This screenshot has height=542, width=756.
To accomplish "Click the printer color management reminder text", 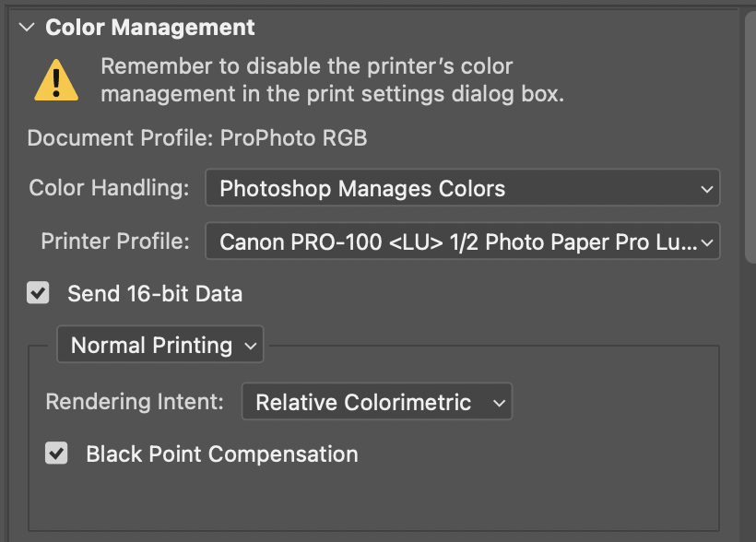I will tap(332, 80).
